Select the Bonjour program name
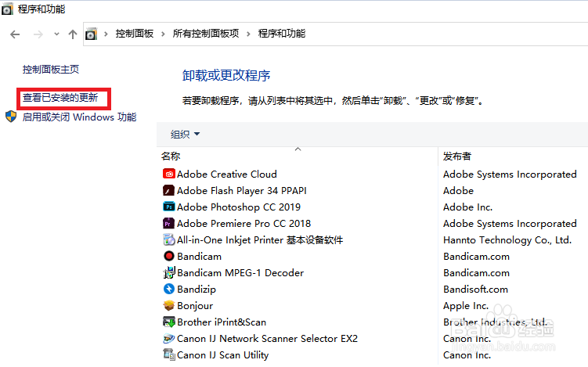 [x=195, y=306]
